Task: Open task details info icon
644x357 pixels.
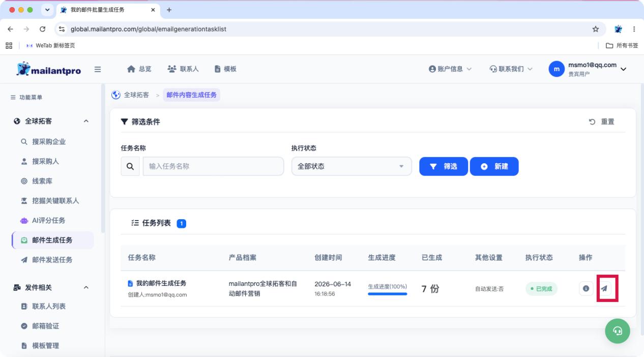Action: click(x=586, y=288)
